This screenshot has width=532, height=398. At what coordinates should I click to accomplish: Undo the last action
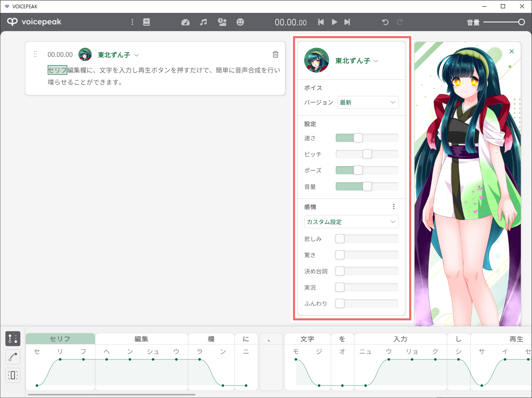pos(385,22)
